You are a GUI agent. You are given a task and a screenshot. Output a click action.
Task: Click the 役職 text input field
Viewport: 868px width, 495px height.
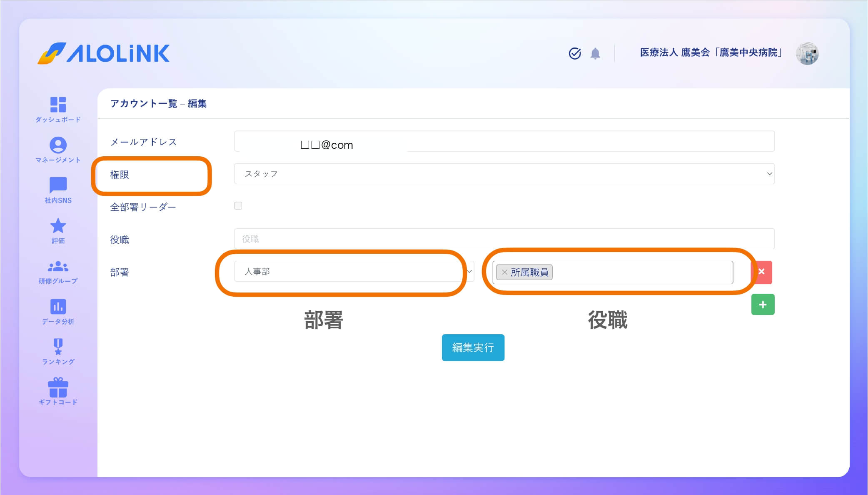(x=504, y=239)
